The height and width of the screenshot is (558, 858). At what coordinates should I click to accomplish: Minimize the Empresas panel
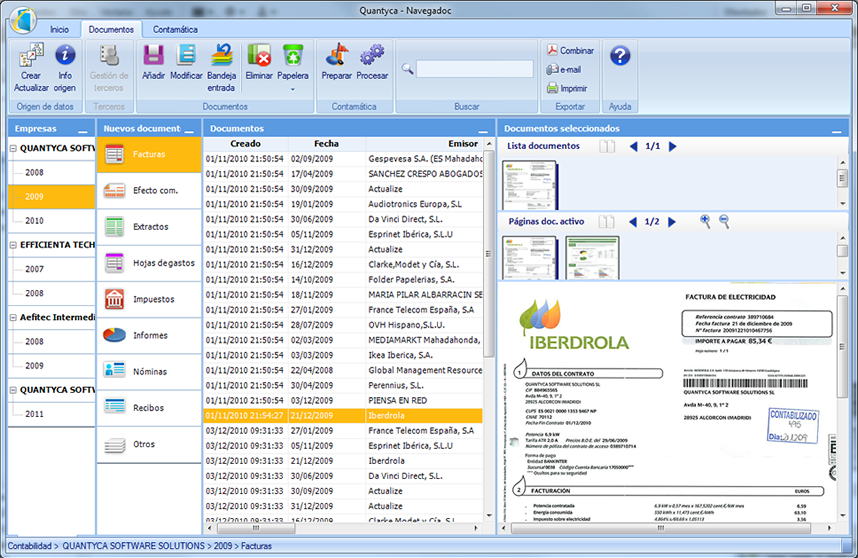pyautogui.click(x=83, y=131)
